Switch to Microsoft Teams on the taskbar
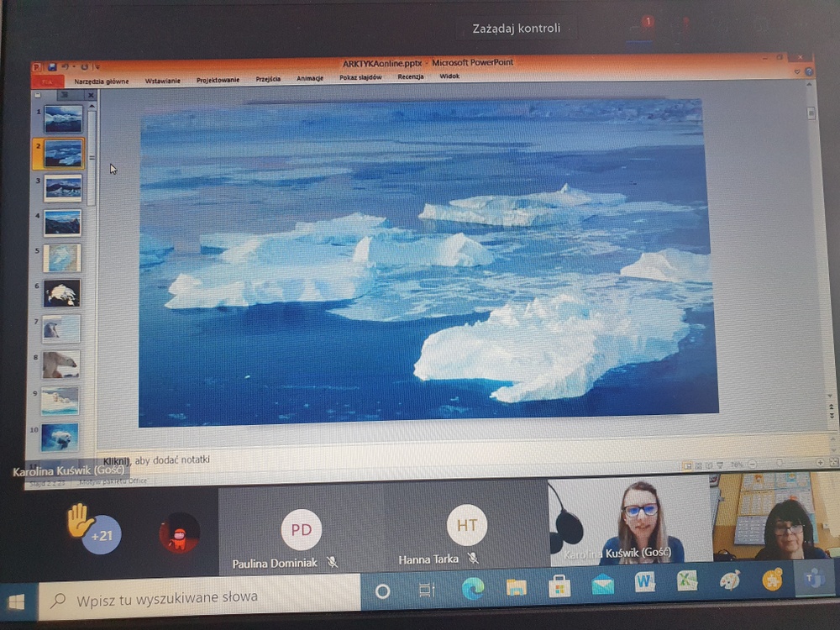840x630 pixels. point(815,579)
